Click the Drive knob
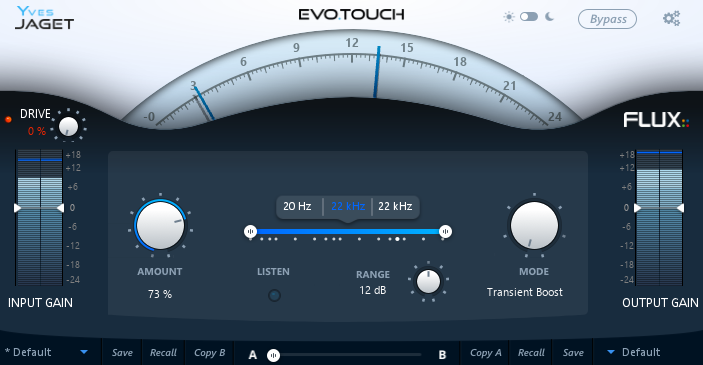 tap(68, 126)
